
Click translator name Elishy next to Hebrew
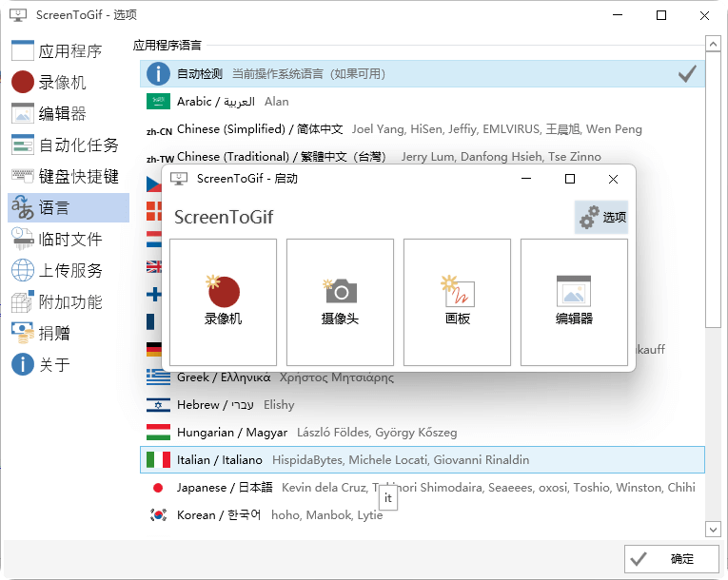click(x=279, y=405)
